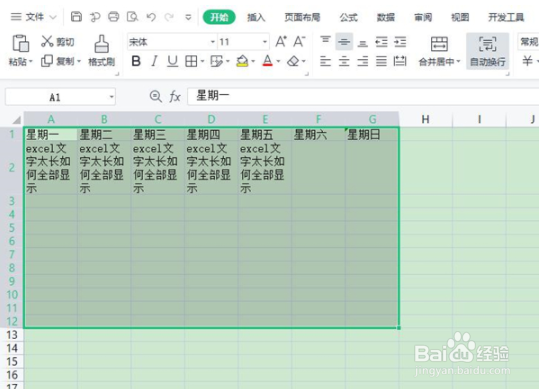
Task: Switch to the 页面布局 tab
Action: coord(302,17)
